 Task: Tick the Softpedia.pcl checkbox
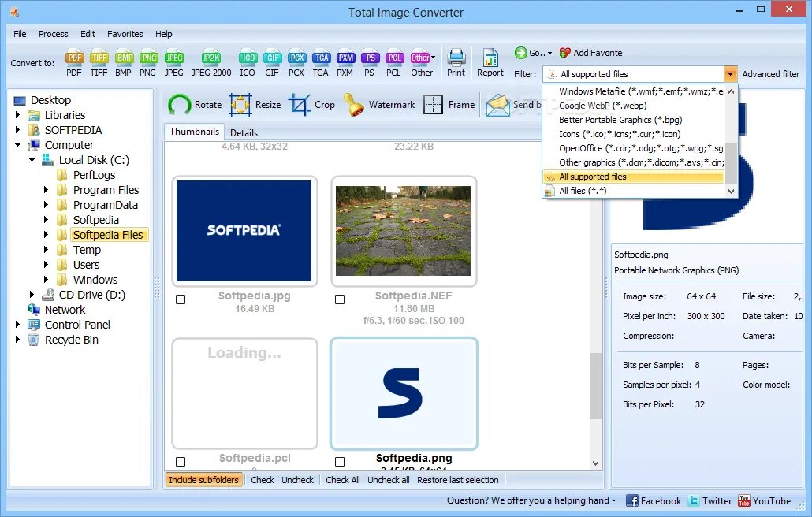tap(181, 462)
